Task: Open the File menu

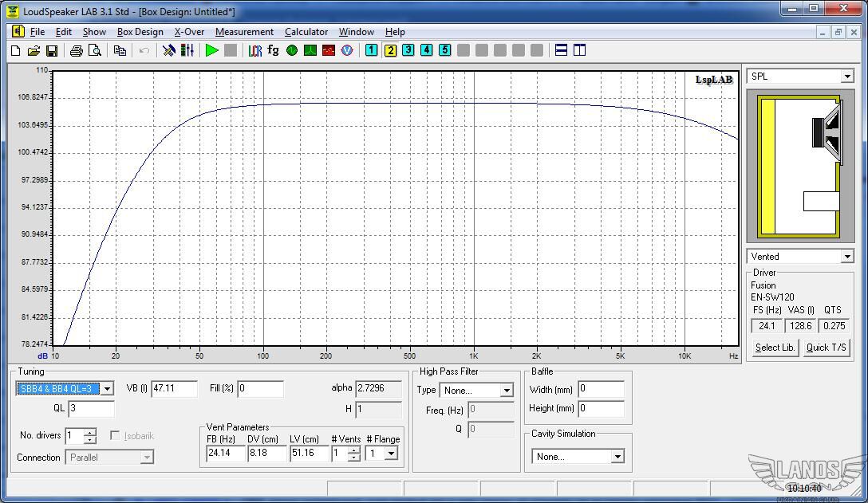Action: click(37, 32)
